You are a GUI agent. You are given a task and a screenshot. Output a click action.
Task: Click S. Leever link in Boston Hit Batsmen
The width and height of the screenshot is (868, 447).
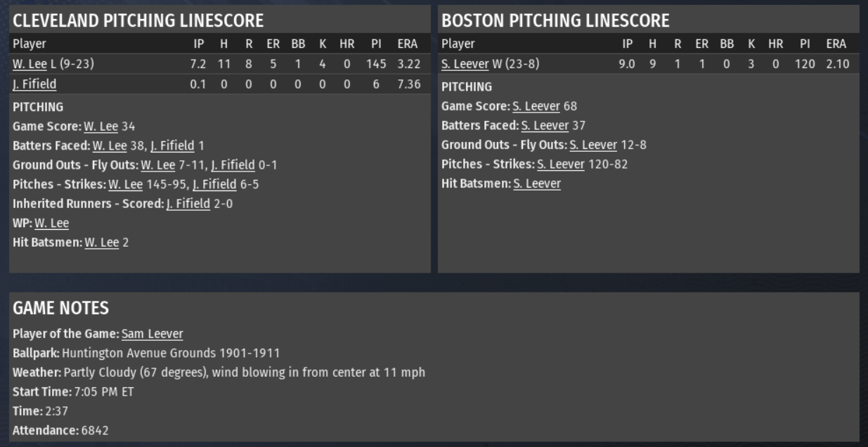[x=537, y=184]
